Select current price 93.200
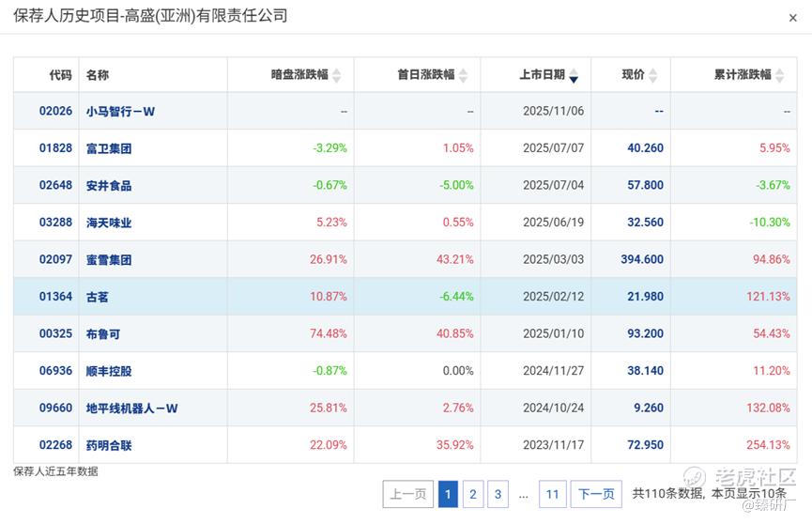Image resolution: width=812 pixels, height=524 pixels. (x=645, y=333)
